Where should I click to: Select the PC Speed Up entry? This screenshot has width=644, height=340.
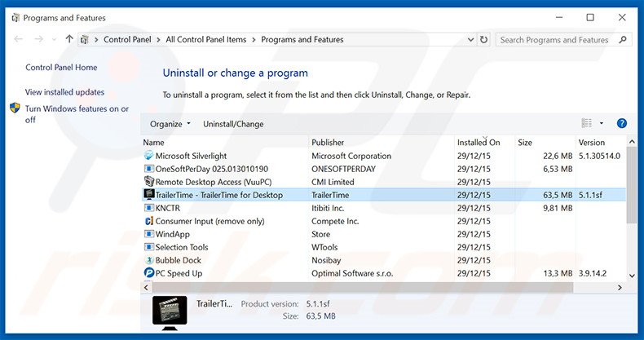click(x=179, y=273)
